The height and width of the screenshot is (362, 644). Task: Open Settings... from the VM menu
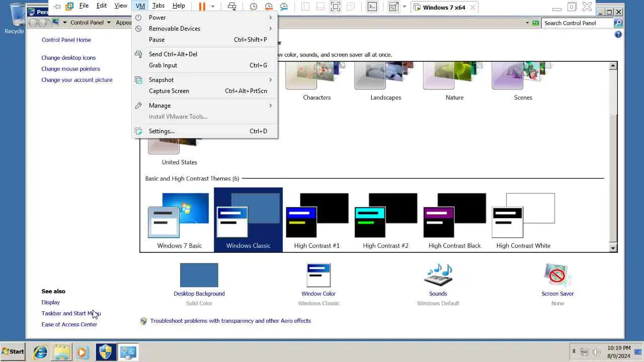[x=205, y=131]
